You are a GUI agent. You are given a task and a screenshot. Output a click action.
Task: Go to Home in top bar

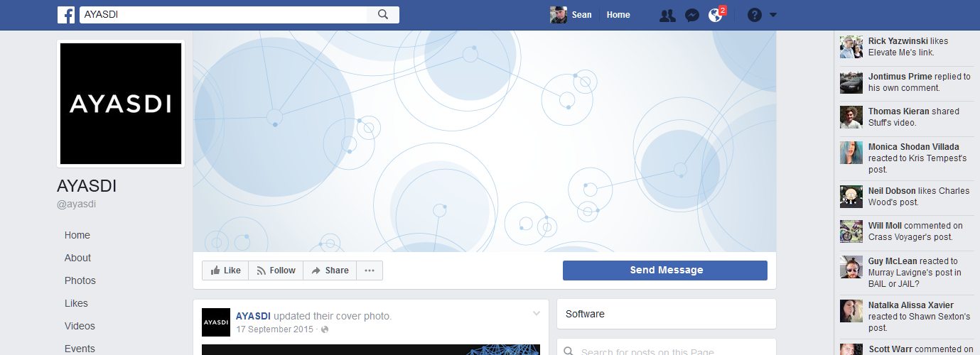click(x=618, y=15)
